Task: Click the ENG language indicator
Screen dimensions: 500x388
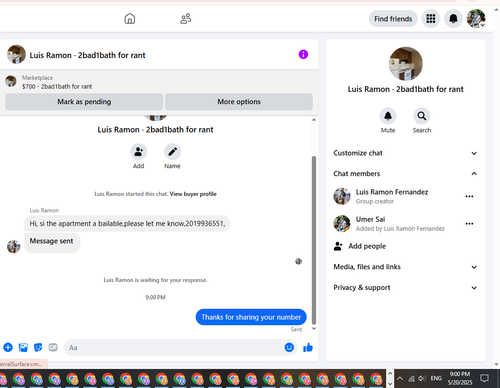Action: coord(436,378)
